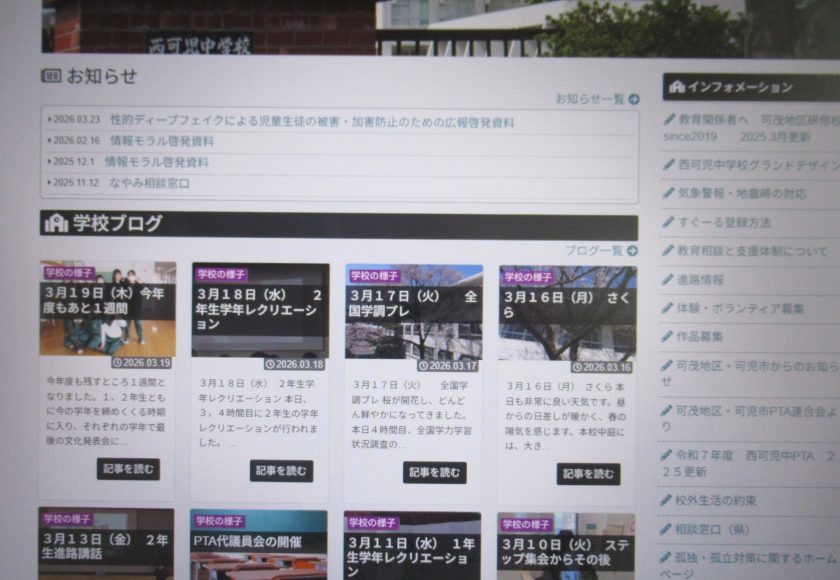Open the 性的ディープフェイク notice dated 2026.03.23

pyautogui.click(x=312, y=123)
